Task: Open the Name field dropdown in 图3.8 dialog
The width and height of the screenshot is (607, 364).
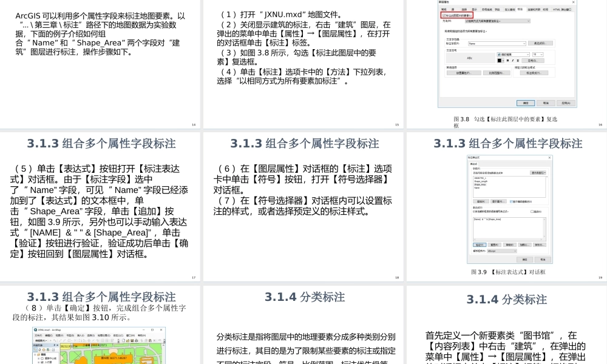Action: tap(524, 43)
